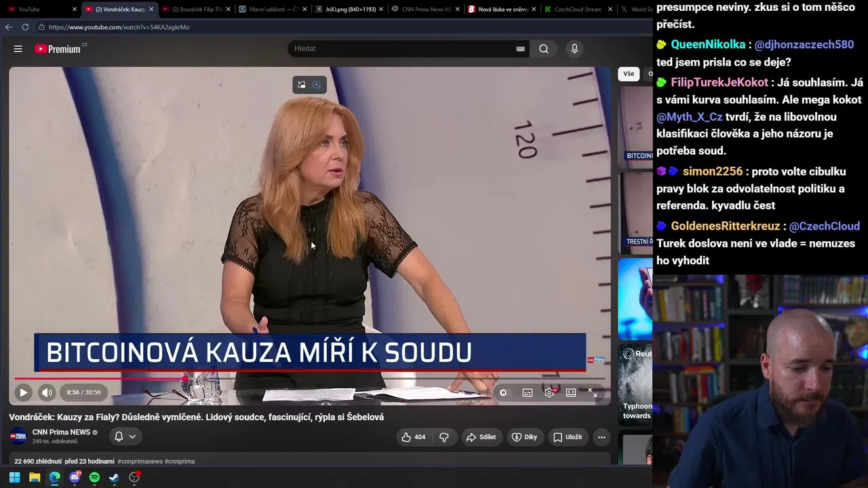Start voice search with the microphone
Viewport: 868px width, 488px height.
[574, 49]
